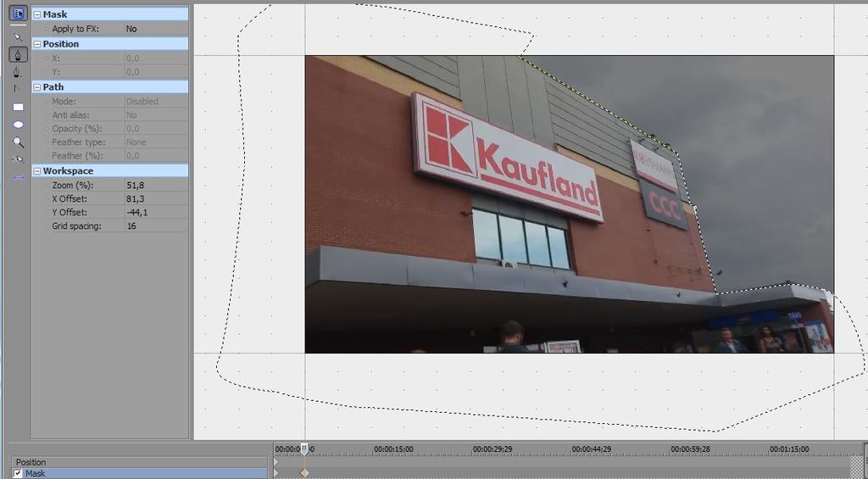Click the Opacity (%) value field
The height and width of the screenshot is (479, 868).
[x=156, y=129]
